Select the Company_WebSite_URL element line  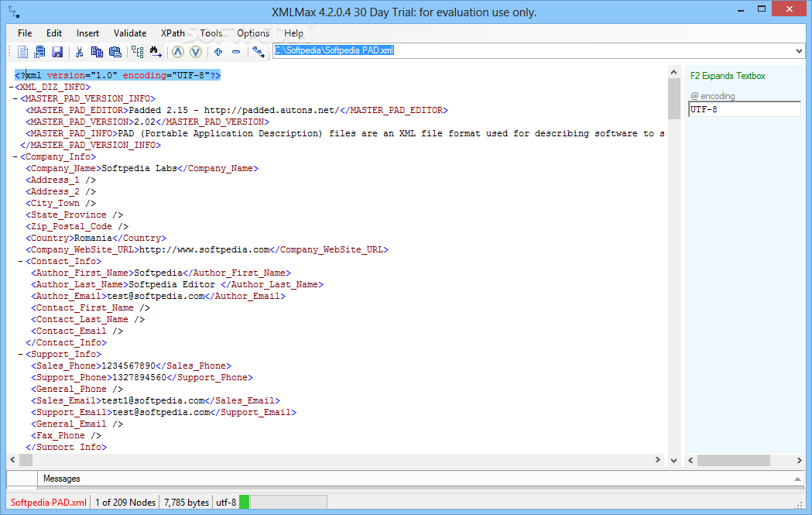207,249
